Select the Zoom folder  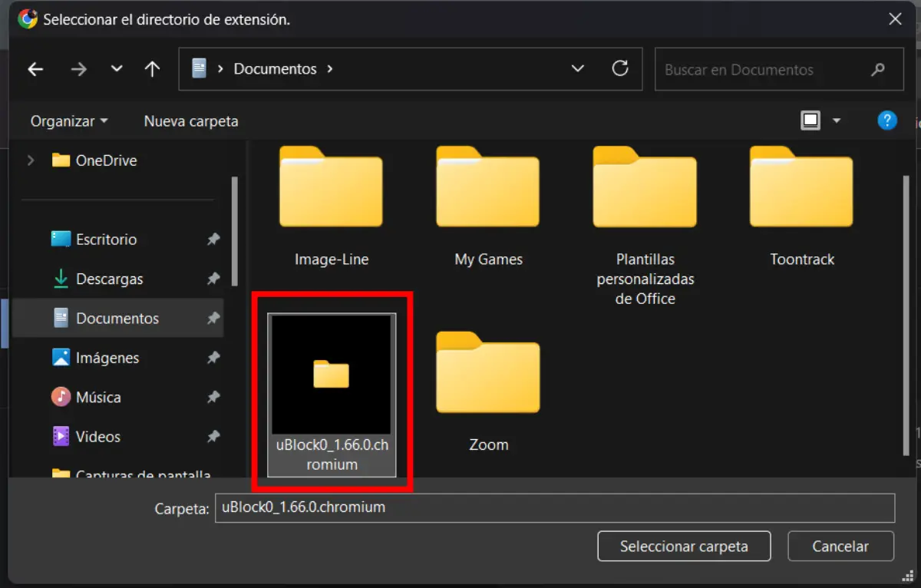tap(488, 374)
